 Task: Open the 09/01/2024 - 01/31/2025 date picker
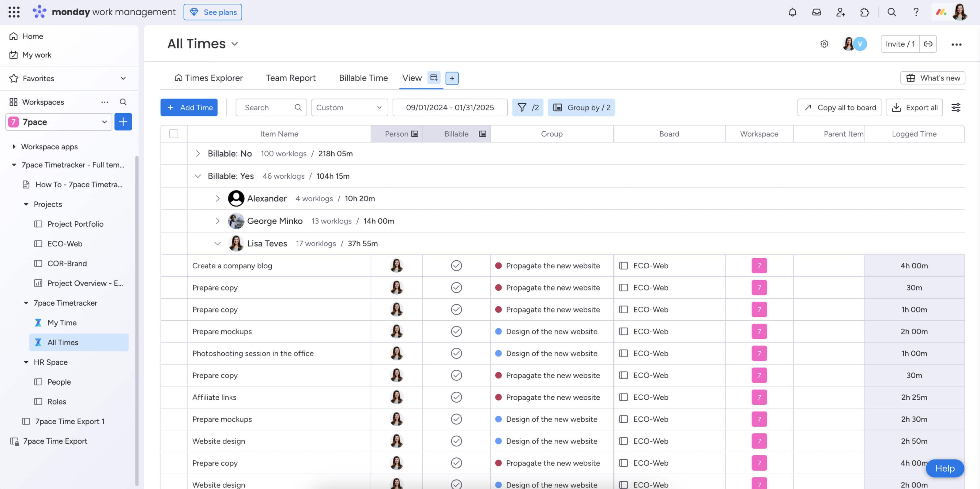[450, 107]
